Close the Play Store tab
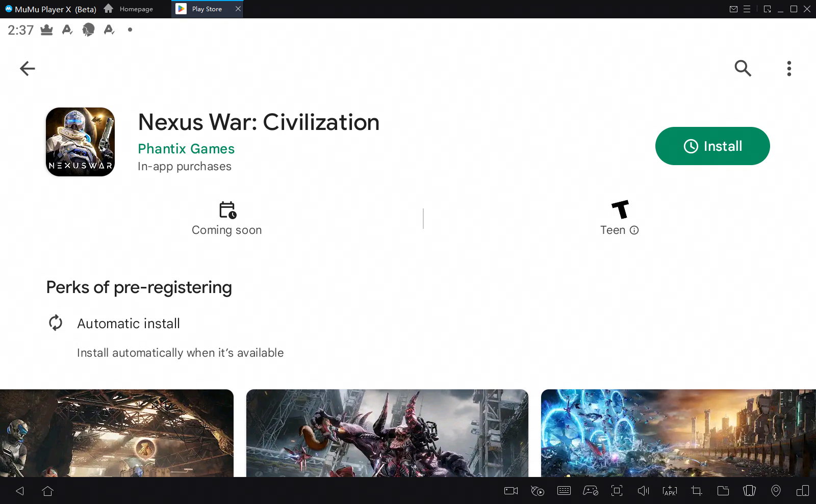 [238, 9]
